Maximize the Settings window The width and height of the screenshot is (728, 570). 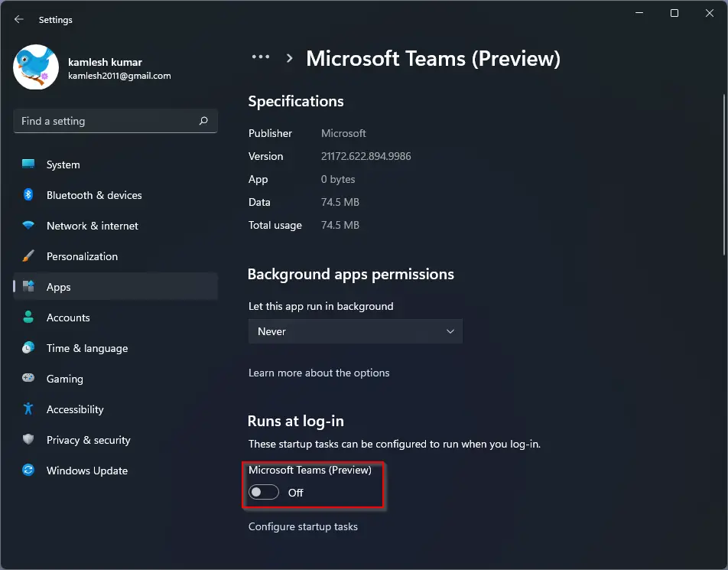point(674,13)
